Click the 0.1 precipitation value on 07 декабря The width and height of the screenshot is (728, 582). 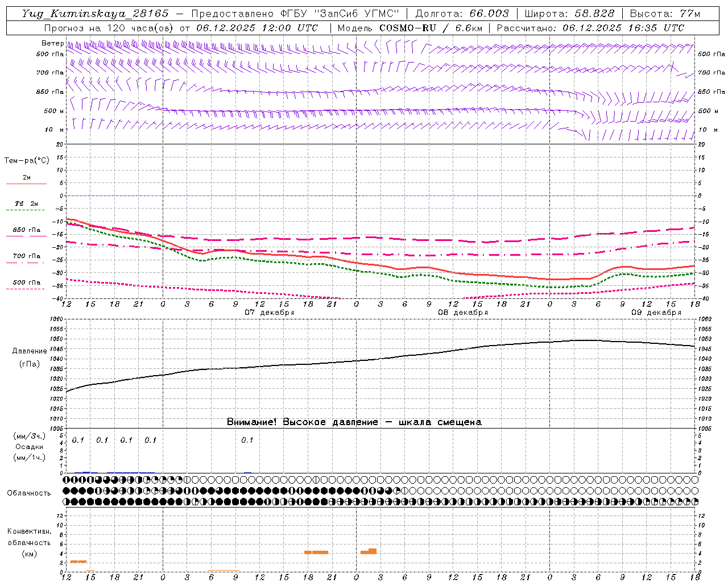pos(247,440)
